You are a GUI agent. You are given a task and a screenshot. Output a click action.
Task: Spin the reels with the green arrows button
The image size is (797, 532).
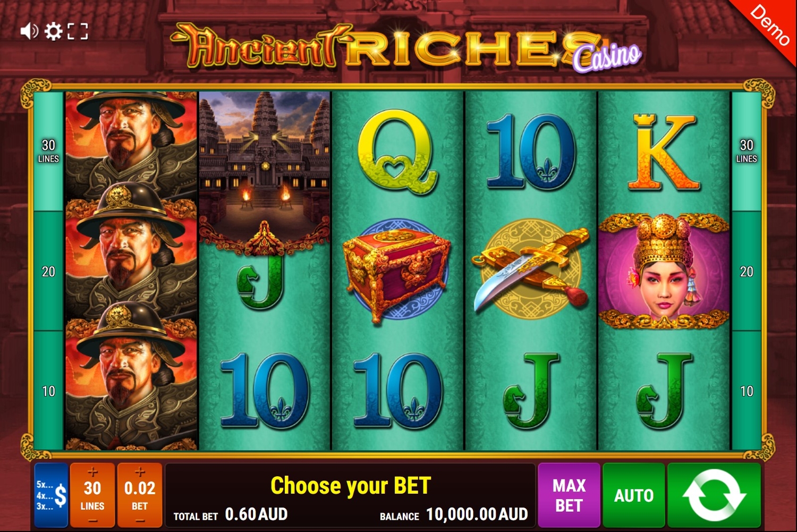714,495
